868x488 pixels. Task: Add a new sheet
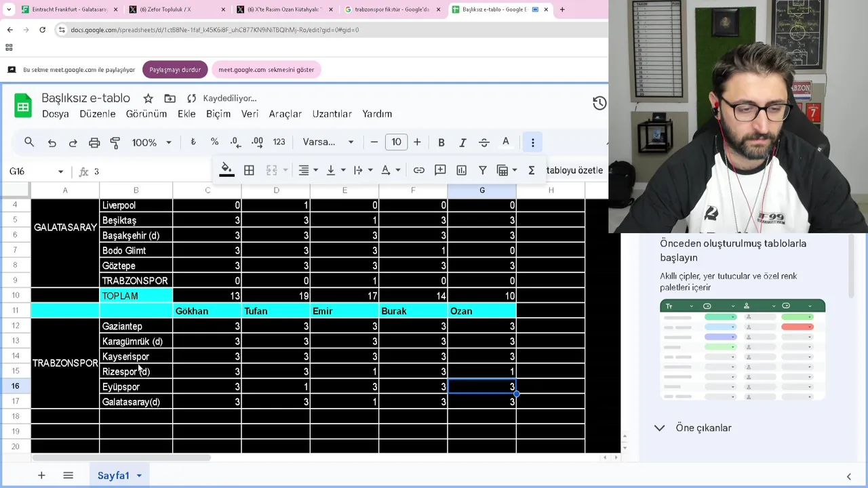pos(41,475)
